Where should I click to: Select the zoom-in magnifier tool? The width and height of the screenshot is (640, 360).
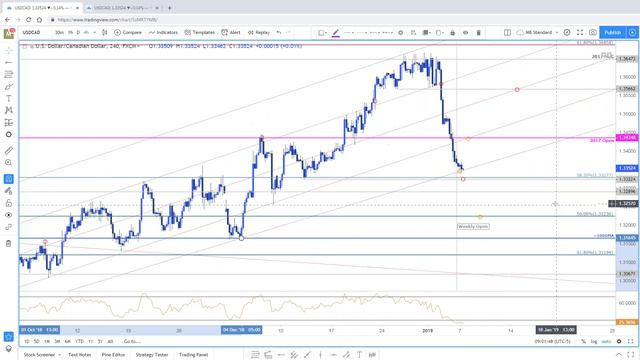click(x=9, y=162)
